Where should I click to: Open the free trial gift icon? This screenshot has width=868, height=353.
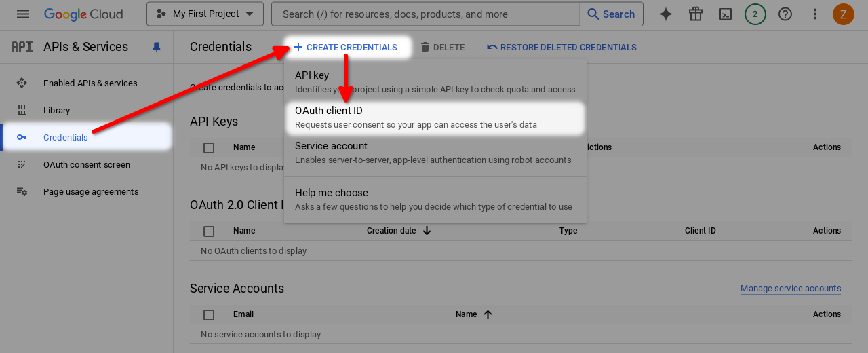696,14
